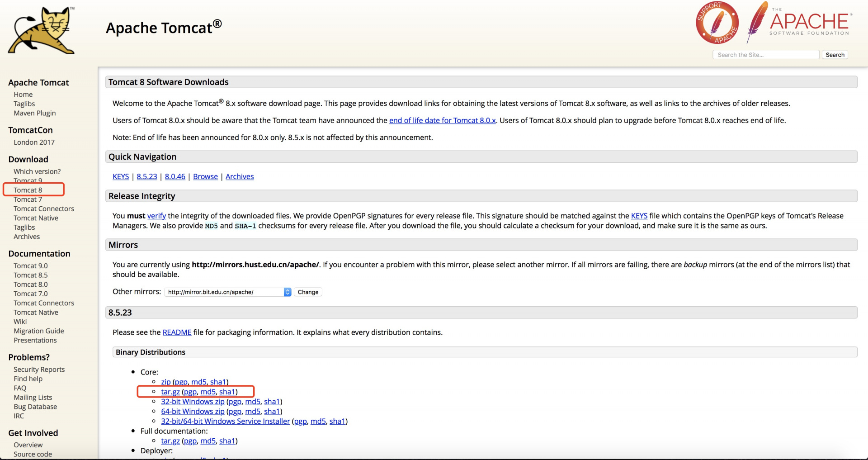Open the Bug Database link
Screen dimensions: 868x460
(x=35, y=407)
